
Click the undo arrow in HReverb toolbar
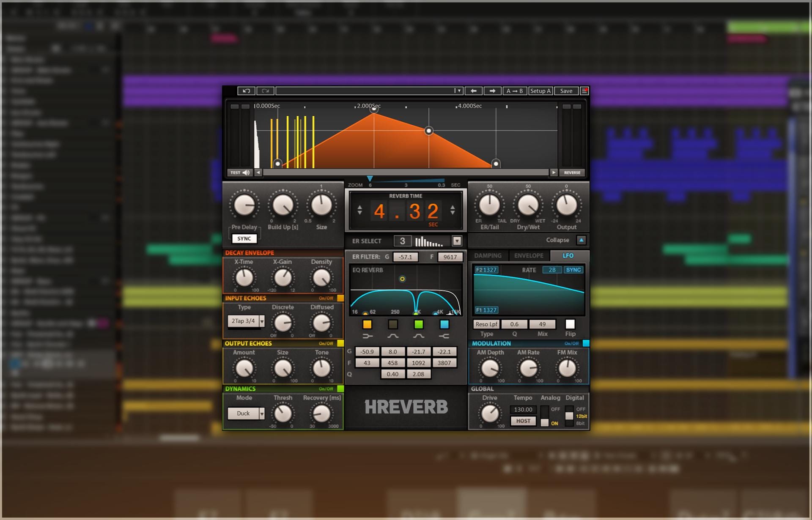click(x=247, y=91)
